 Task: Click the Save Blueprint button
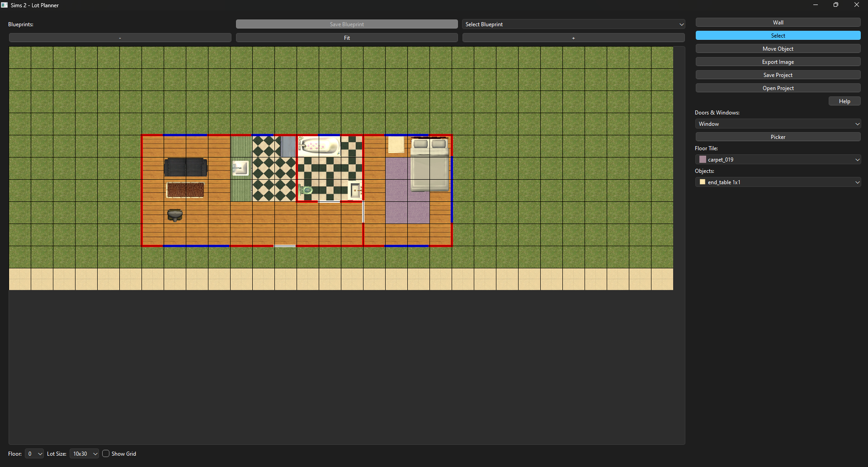pyautogui.click(x=347, y=24)
